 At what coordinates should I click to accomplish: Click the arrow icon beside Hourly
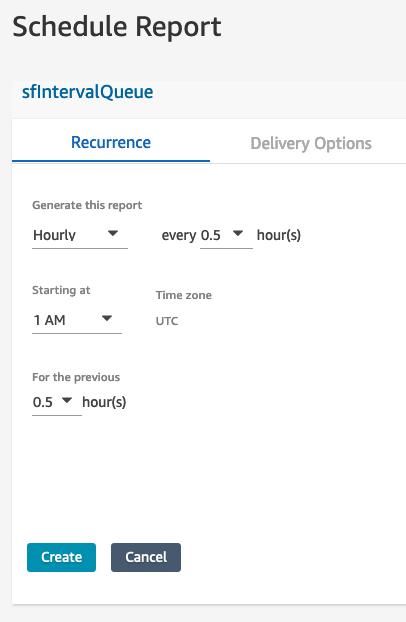[x=113, y=233]
